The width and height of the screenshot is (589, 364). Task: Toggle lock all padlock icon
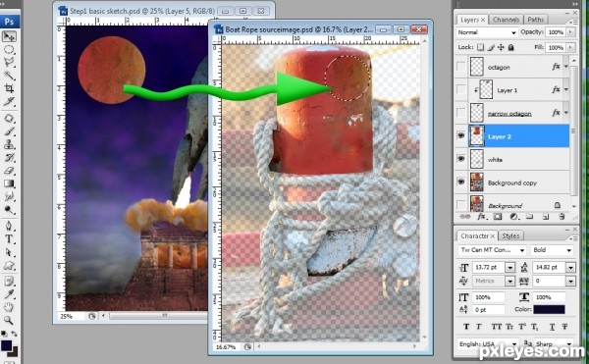click(510, 47)
